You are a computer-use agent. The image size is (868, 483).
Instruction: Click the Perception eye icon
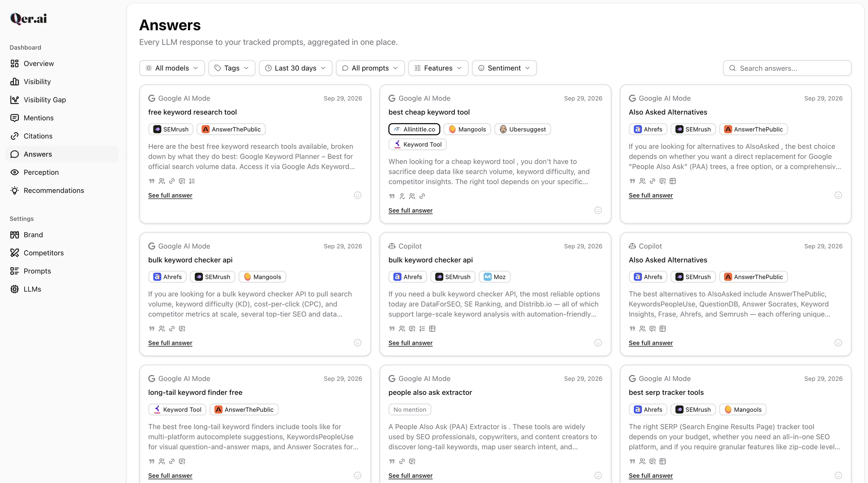(14, 172)
